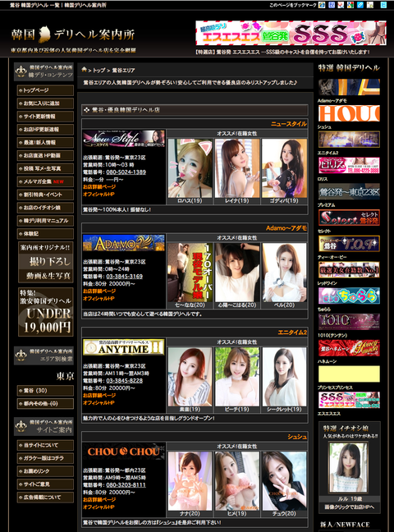Screen dimensions: 394x532
Task: Bookmark page with Google bookmark icon
Action: point(350,5)
